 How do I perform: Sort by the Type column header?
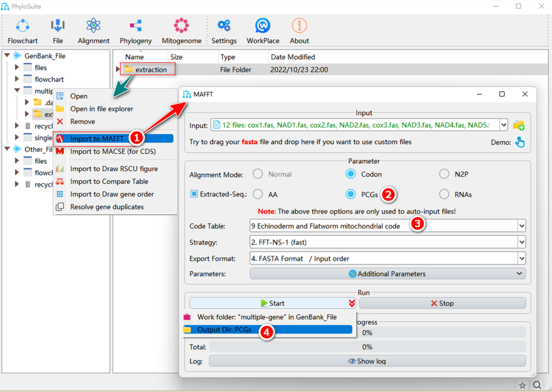pos(228,57)
